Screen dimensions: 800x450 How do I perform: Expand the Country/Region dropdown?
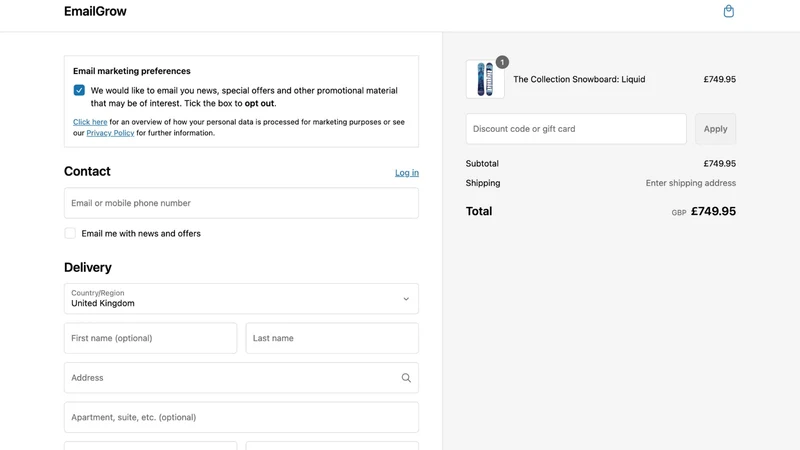(241, 298)
